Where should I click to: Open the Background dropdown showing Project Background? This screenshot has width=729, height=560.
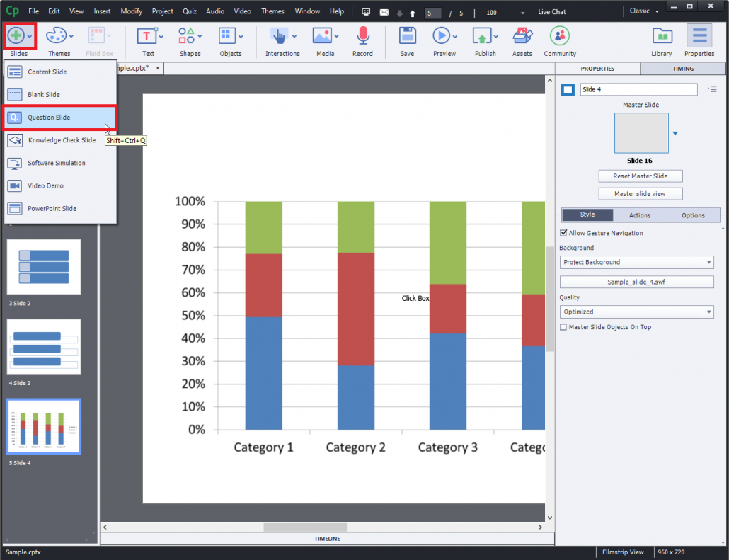636,262
